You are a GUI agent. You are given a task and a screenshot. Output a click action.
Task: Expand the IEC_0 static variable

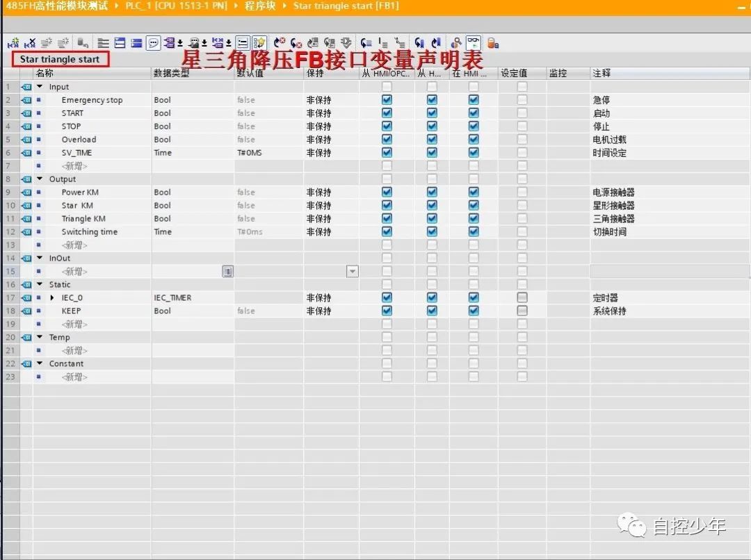[x=50, y=297]
